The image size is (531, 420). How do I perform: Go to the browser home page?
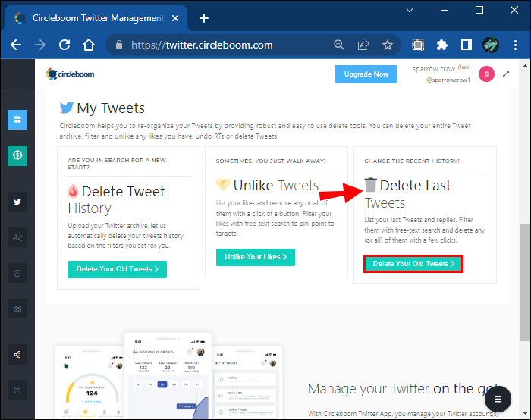pos(89,45)
